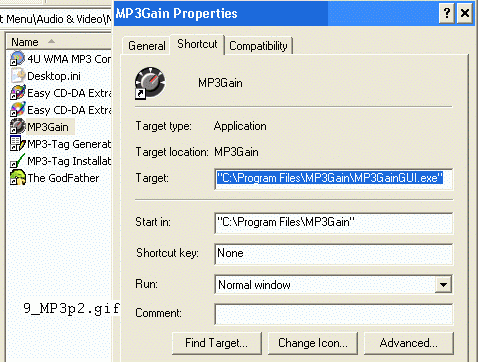Click the MP3-Tag Generator name text

[x=69, y=144]
